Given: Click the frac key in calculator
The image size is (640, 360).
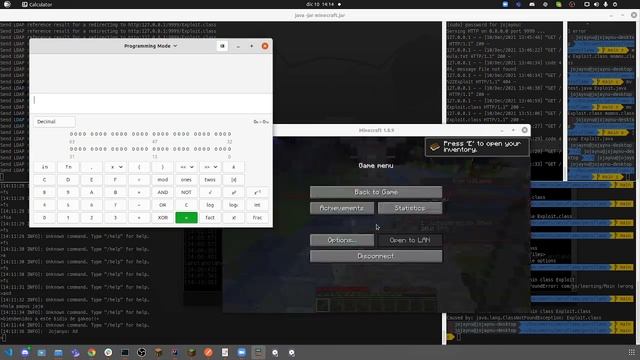Looking at the screenshot, I should pos(258,218).
